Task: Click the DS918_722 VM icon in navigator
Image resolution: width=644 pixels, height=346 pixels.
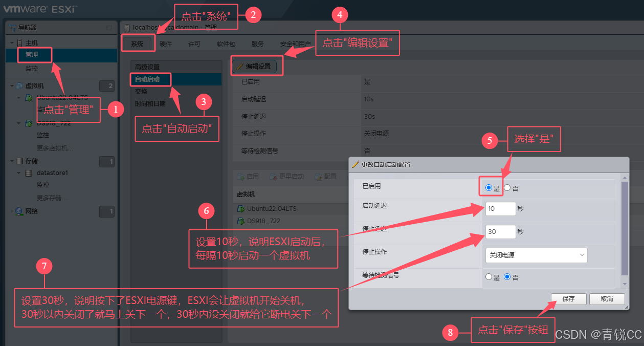Action: tap(29, 123)
